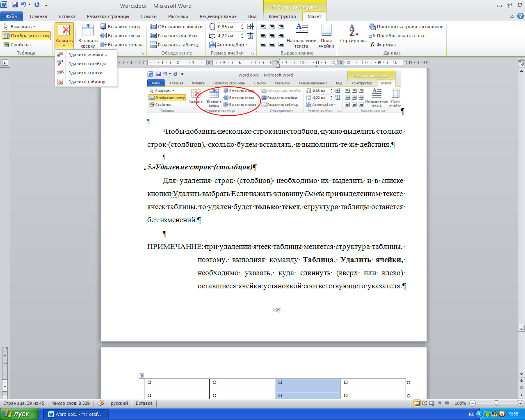Open spell check status icon
The height and width of the screenshot is (420, 525).
[100, 403]
